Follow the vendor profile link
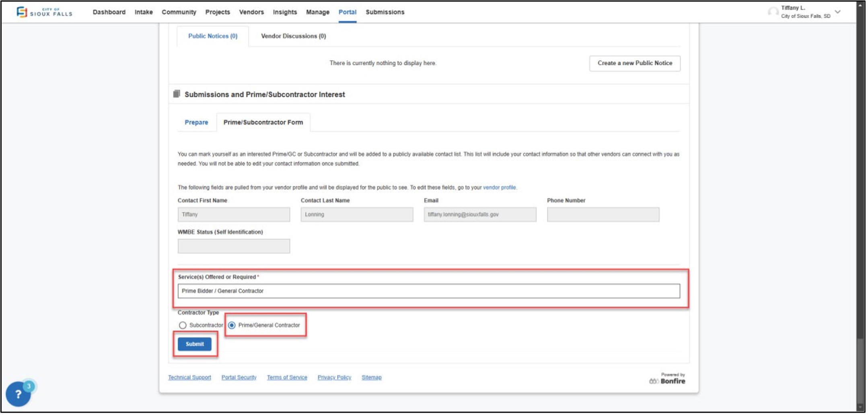 [x=499, y=188]
